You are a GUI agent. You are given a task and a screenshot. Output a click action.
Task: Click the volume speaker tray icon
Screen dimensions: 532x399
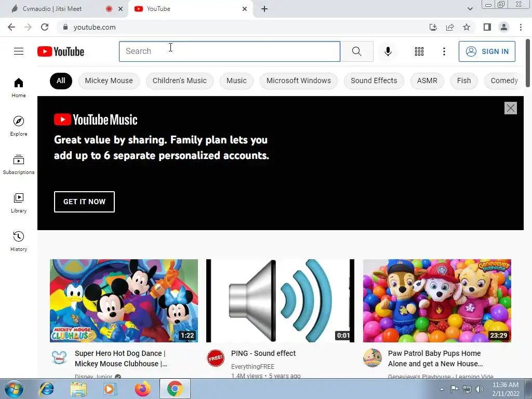479,389
